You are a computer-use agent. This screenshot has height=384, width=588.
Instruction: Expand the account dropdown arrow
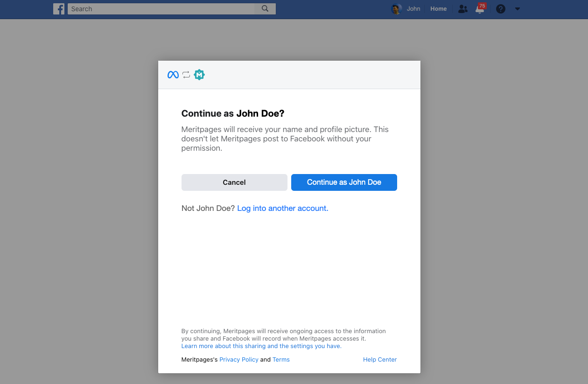[x=517, y=9]
